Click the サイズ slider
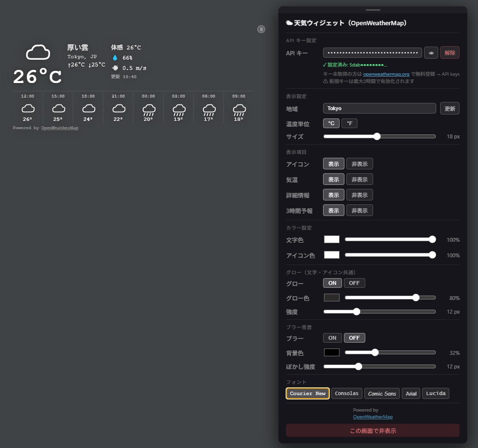The image size is (478, 448). click(379, 136)
